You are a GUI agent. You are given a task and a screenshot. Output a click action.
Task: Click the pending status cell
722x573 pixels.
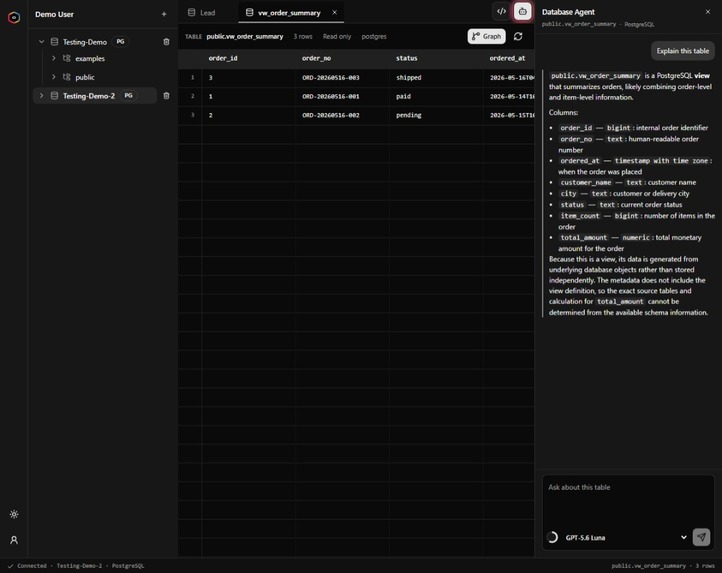tap(436, 115)
